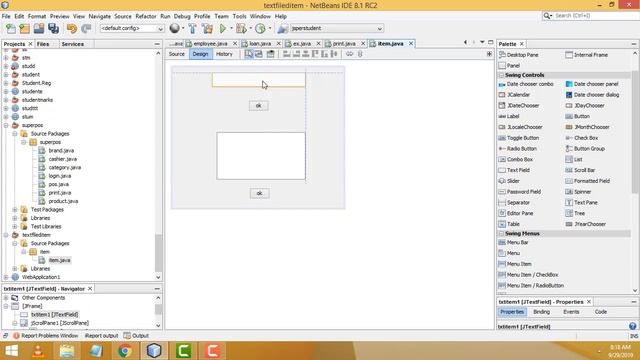Click the browser globe toolbar icon

[174, 28]
